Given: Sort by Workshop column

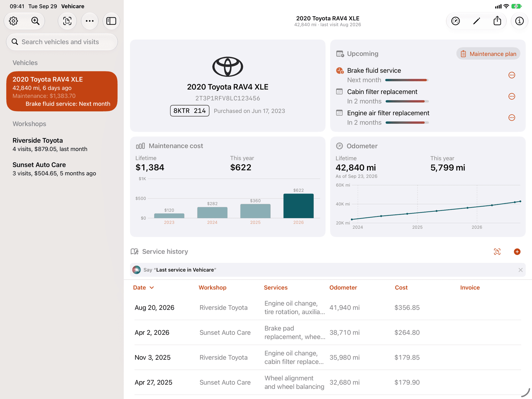Looking at the screenshot, I should coord(212,288).
